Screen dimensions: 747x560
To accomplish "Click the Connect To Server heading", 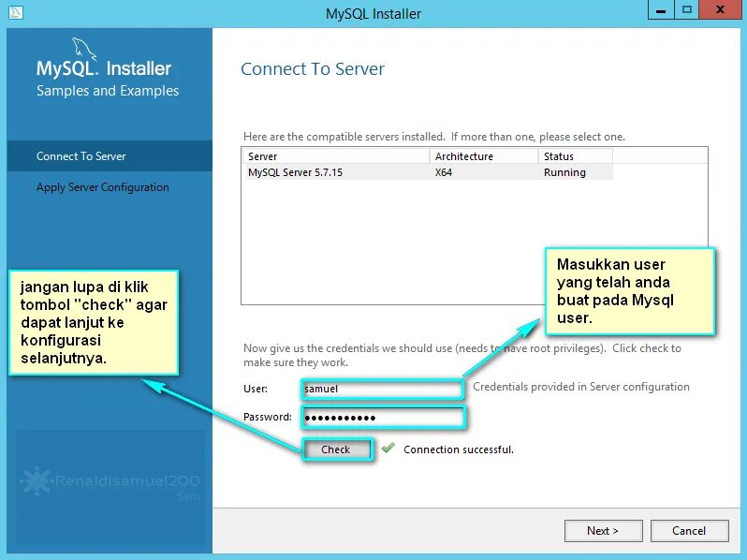I will click(x=313, y=69).
